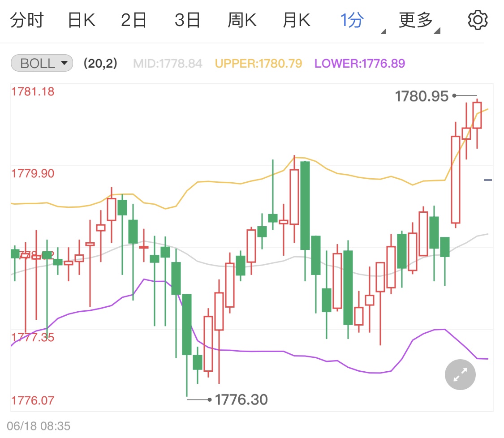Click the green candle above the 1776.30 low
Image resolution: width=504 pixels, height=438 pixels.
coord(187,325)
